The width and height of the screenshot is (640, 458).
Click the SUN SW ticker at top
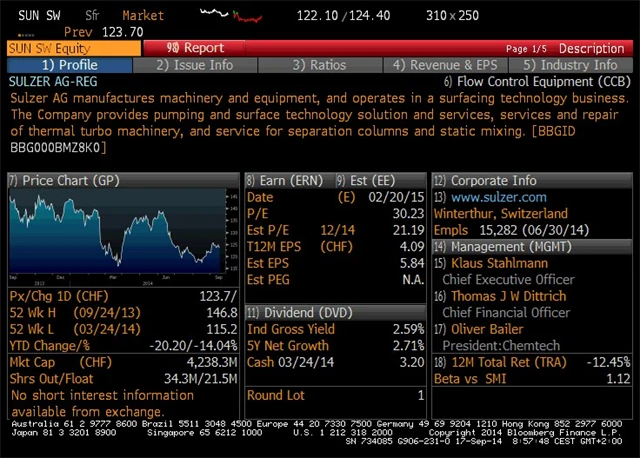pos(39,16)
